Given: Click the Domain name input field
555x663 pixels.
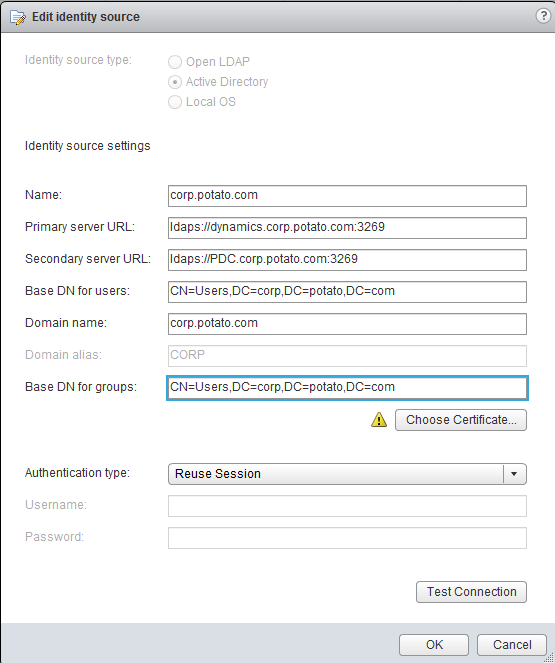Looking at the screenshot, I should pyautogui.click(x=347, y=324).
